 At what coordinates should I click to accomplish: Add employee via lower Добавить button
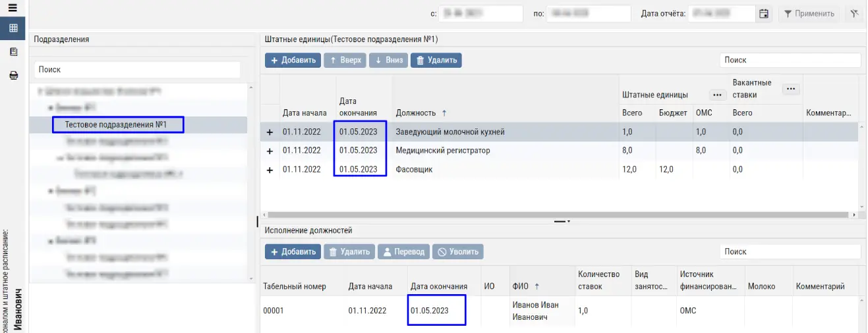(x=293, y=251)
